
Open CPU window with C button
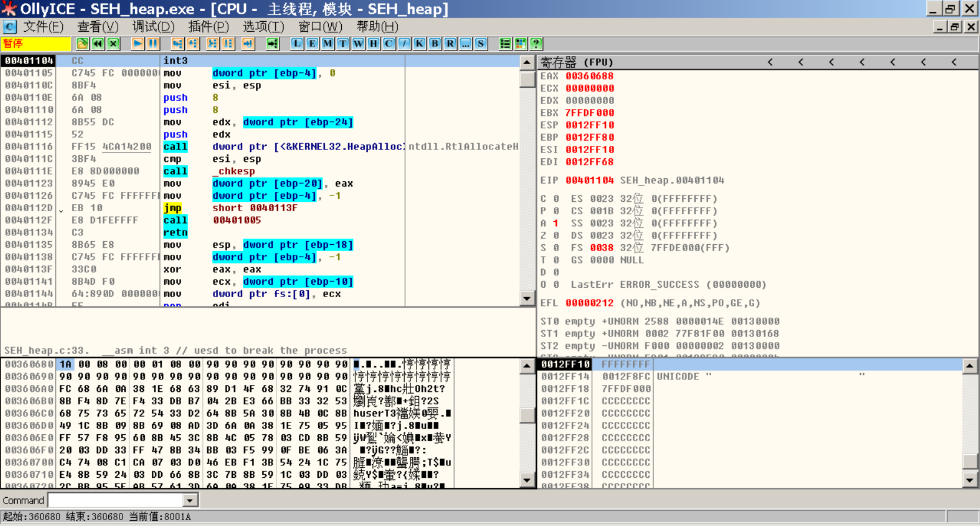click(389, 44)
